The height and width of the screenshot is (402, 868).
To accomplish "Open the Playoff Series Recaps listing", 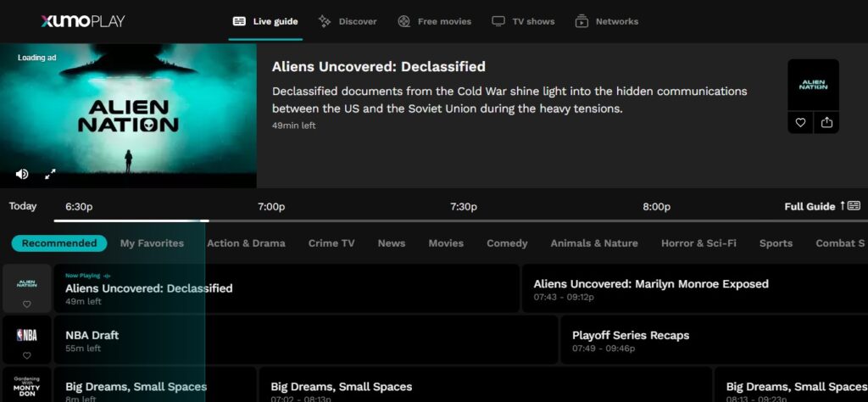I will [715, 339].
